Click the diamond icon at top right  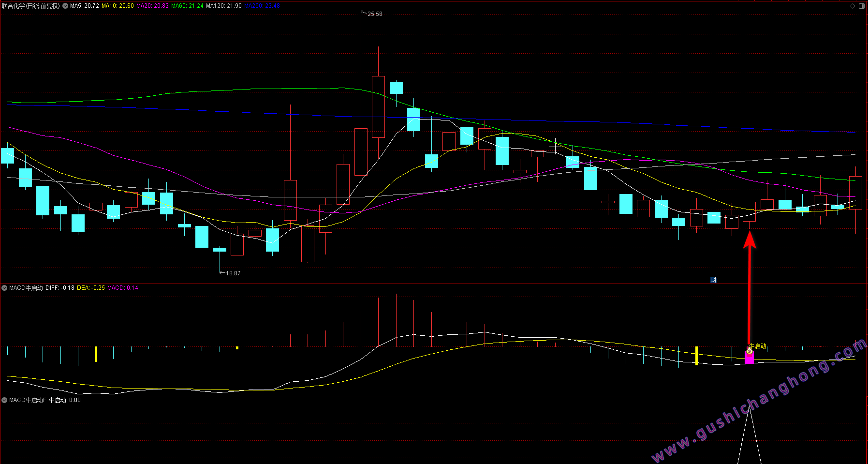click(x=853, y=6)
